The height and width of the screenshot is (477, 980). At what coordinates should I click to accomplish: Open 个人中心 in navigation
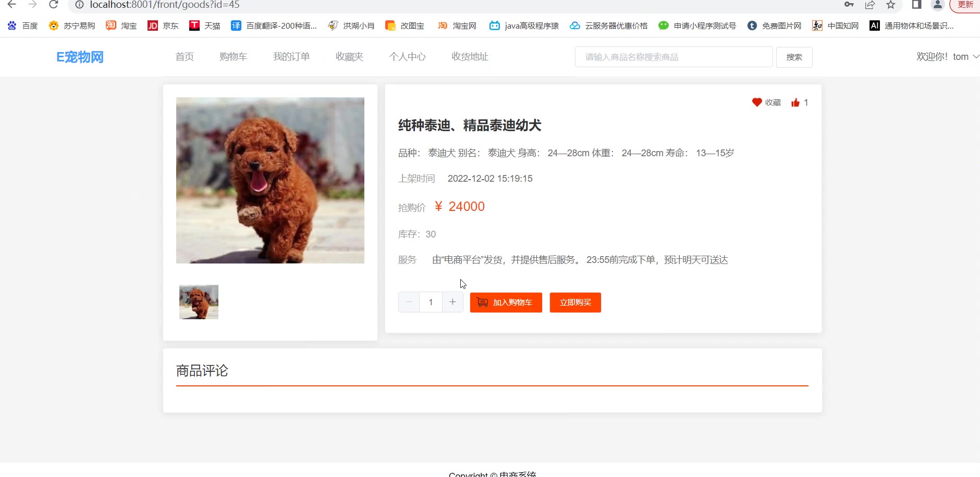coord(407,57)
